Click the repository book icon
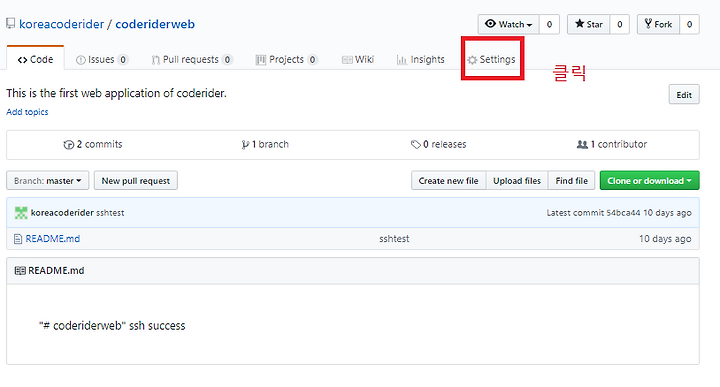720x387 pixels. click(10, 23)
